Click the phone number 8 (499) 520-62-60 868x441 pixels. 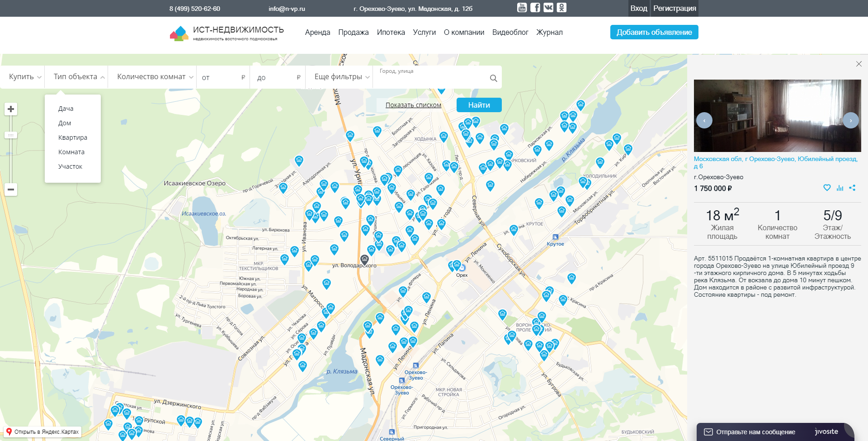click(195, 9)
